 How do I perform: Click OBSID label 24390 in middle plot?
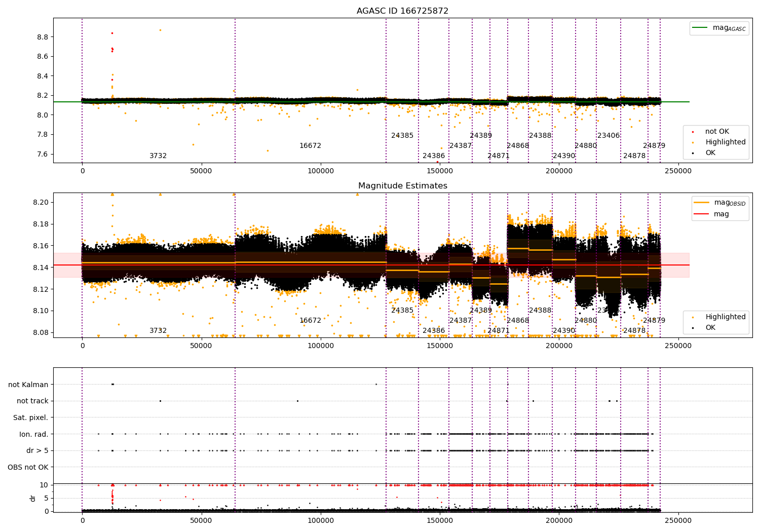pyautogui.click(x=564, y=330)
